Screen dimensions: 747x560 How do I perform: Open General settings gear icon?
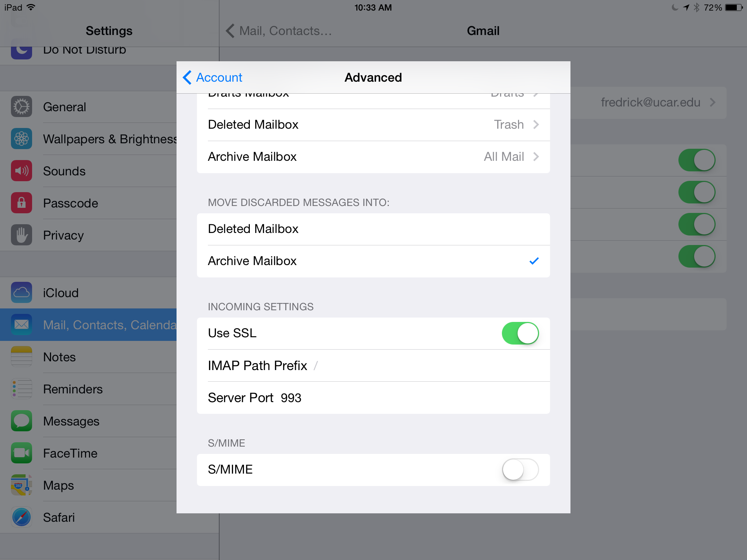click(x=22, y=107)
